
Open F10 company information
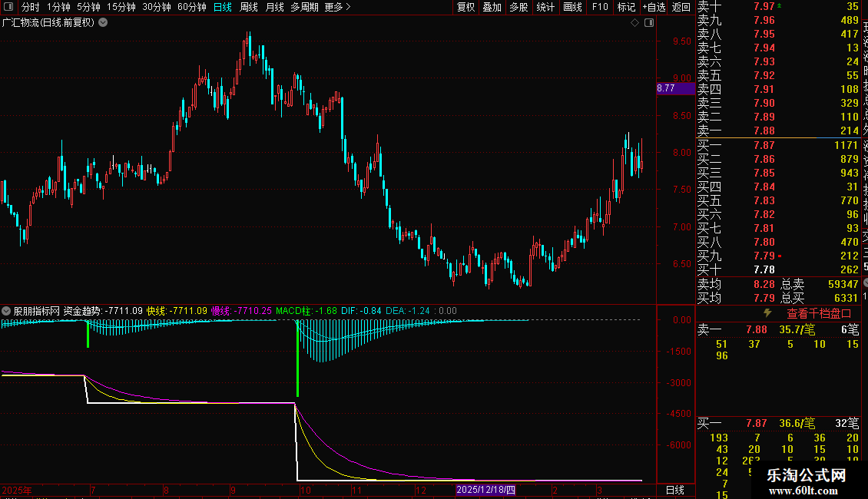(599, 7)
